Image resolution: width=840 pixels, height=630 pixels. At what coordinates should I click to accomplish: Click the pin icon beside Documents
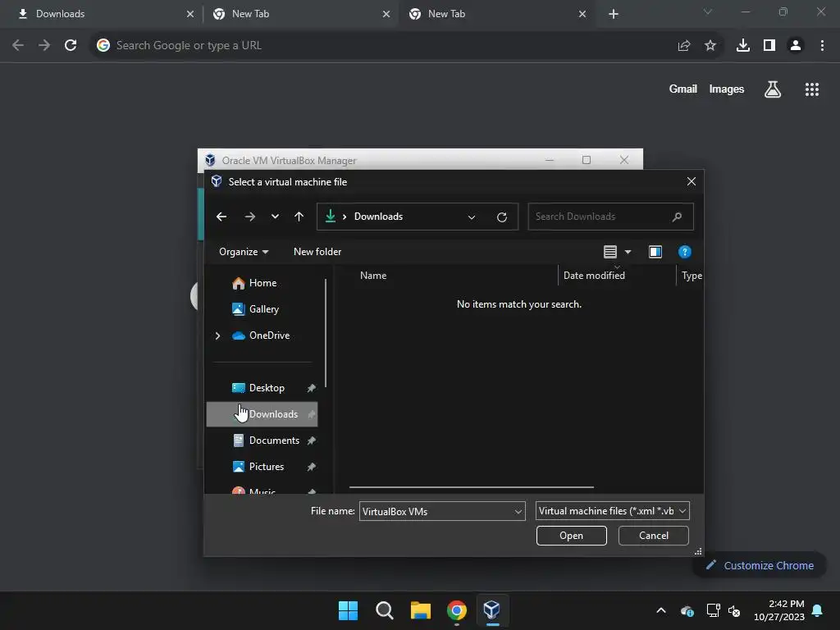click(311, 441)
